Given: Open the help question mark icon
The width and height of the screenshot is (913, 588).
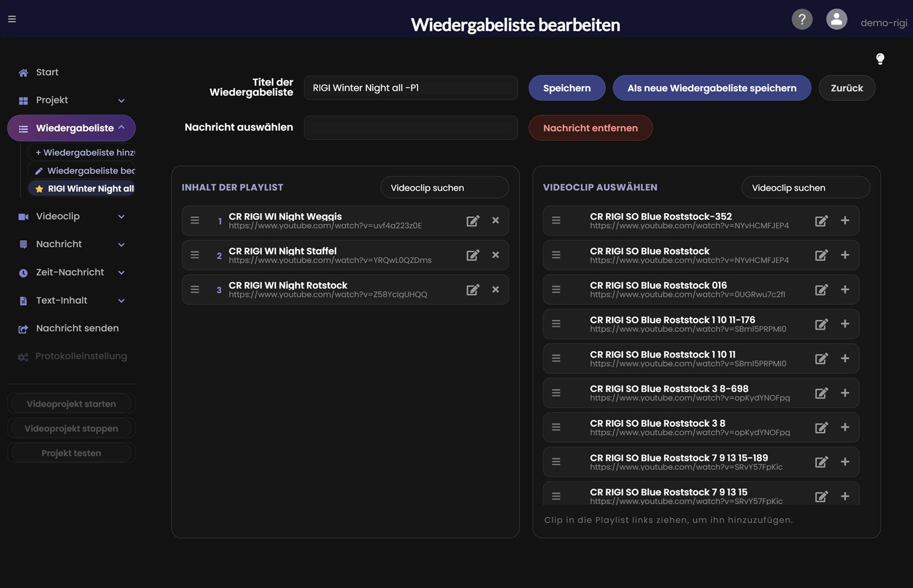Looking at the screenshot, I should pos(802,19).
